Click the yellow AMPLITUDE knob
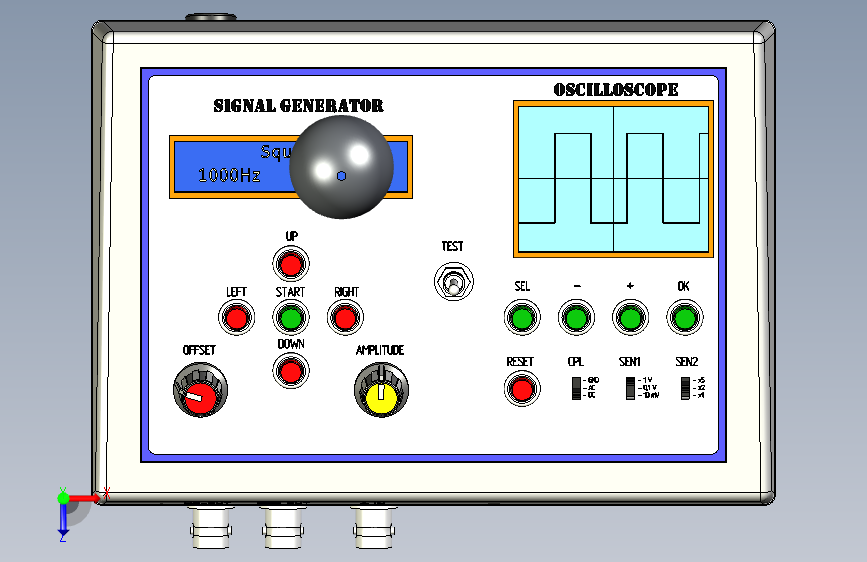This screenshot has height=562, width=867. pos(382,391)
